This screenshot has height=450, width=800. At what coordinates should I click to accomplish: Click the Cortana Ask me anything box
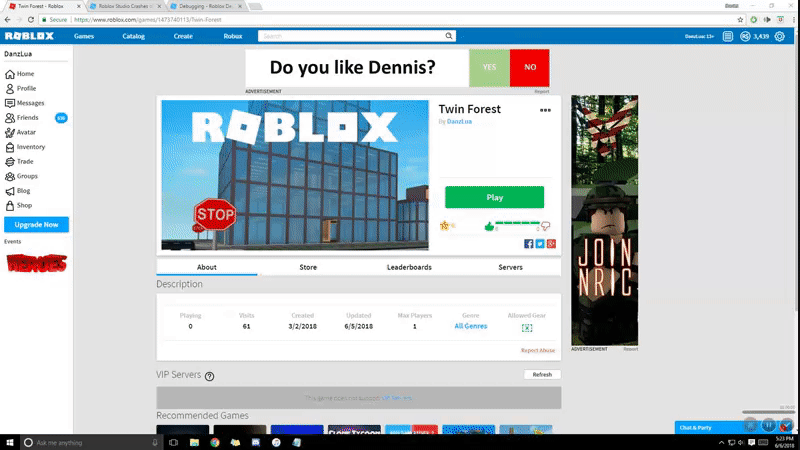[x=91, y=442]
